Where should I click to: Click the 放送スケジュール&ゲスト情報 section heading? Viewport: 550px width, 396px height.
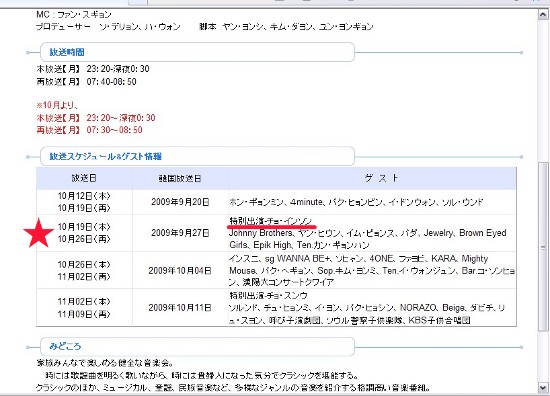coord(105,156)
